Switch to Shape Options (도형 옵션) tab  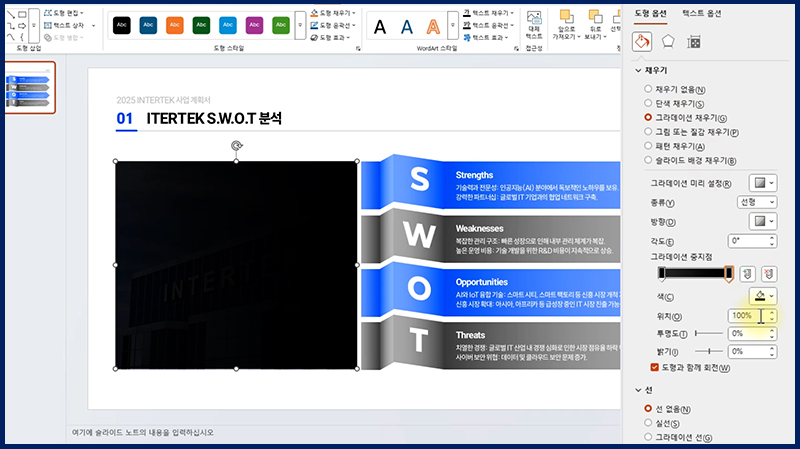pyautogui.click(x=651, y=13)
